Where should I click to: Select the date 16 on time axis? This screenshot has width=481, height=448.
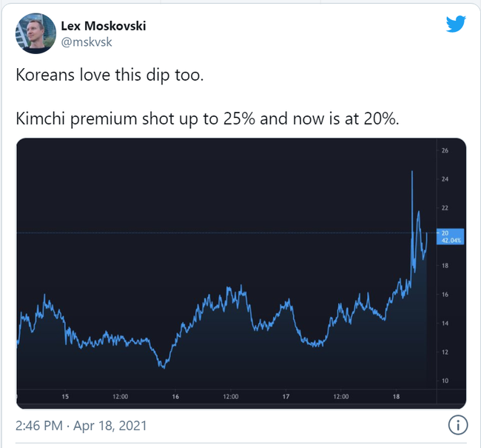pyautogui.click(x=175, y=396)
